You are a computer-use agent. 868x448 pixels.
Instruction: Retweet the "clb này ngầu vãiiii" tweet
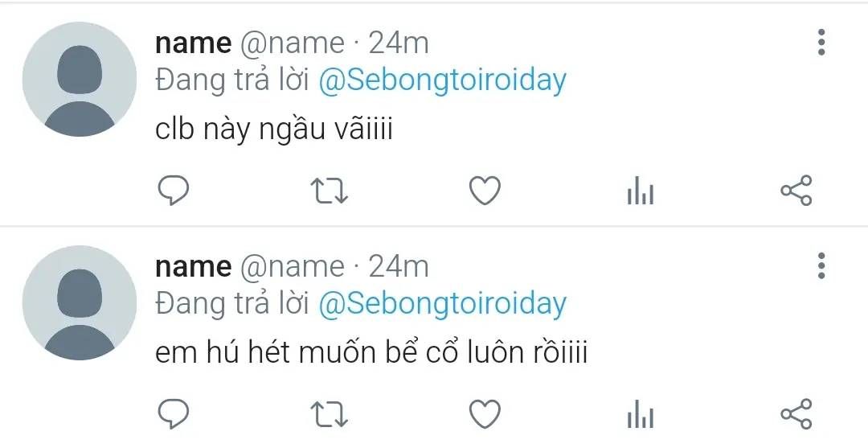click(x=329, y=191)
